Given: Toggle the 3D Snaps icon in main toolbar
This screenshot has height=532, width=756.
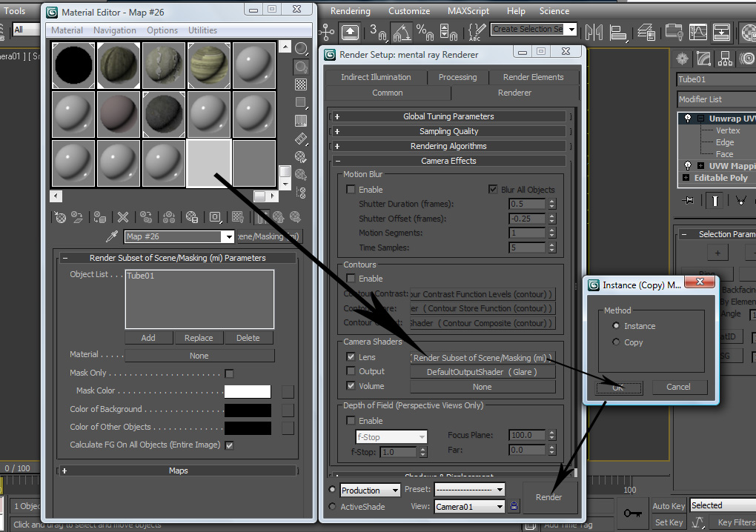Looking at the screenshot, I should [379, 33].
